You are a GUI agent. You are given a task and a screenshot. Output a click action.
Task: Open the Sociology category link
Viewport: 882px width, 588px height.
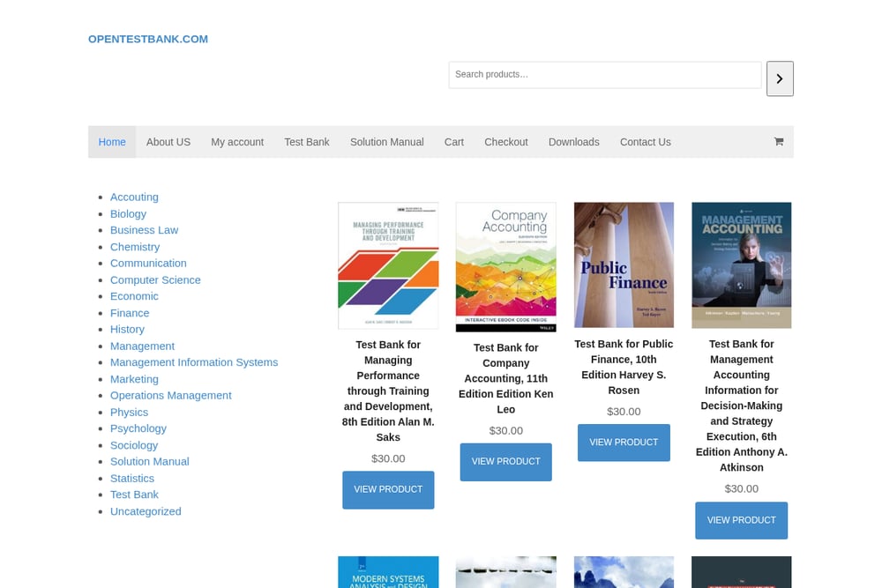pos(134,445)
